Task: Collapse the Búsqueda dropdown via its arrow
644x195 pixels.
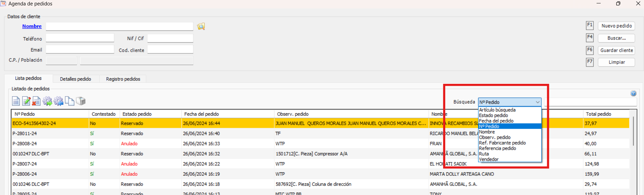Action: (x=537, y=102)
